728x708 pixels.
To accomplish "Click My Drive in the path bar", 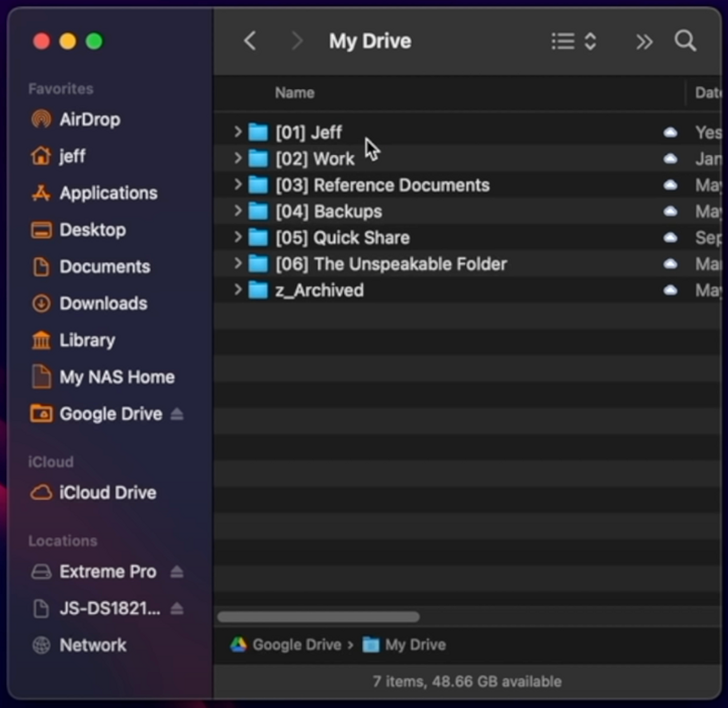I will tap(415, 645).
